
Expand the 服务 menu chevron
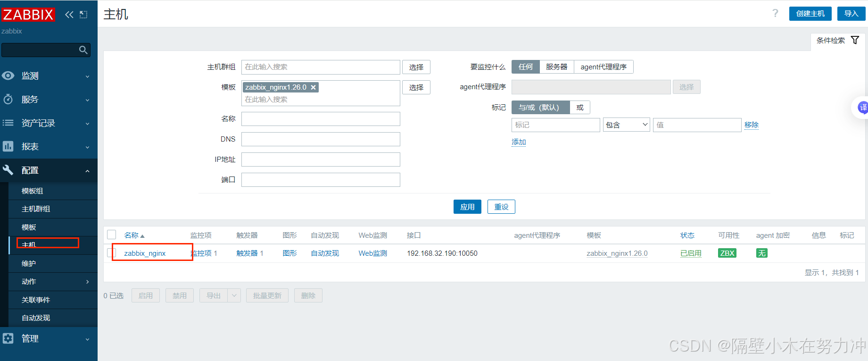click(87, 100)
